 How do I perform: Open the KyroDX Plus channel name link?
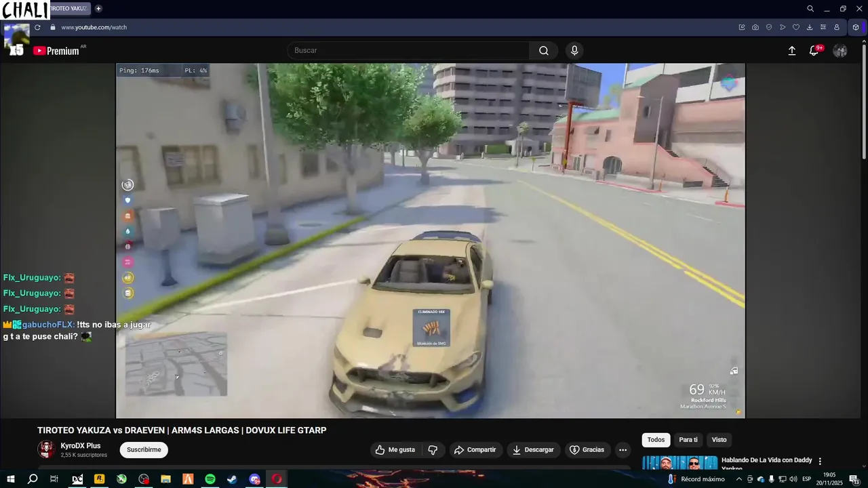81,446
